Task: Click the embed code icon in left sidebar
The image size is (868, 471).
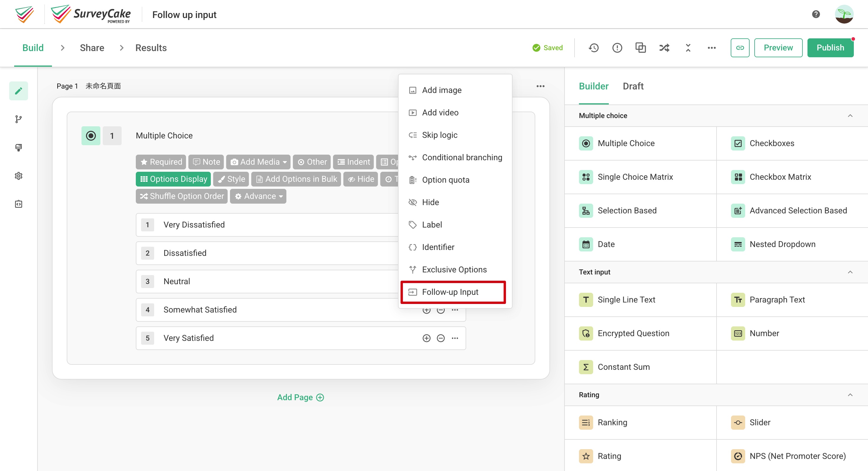Action: coord(19,204)
